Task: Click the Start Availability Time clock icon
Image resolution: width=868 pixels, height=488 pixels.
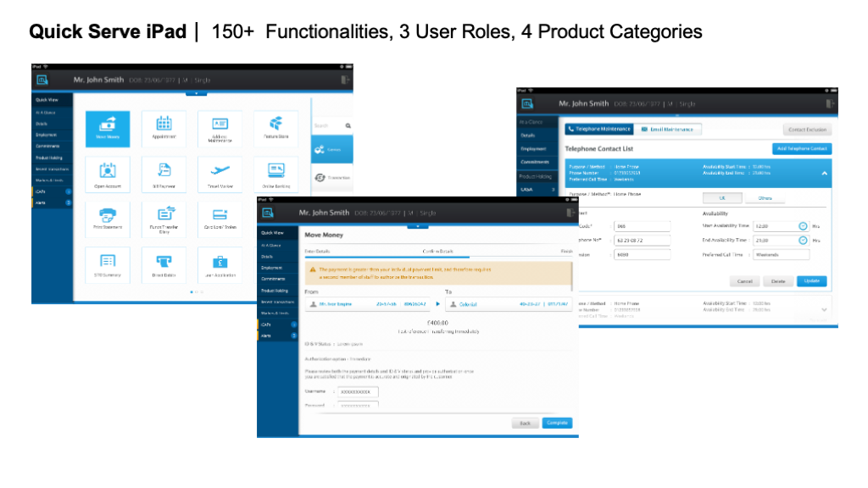Action: 802,226
